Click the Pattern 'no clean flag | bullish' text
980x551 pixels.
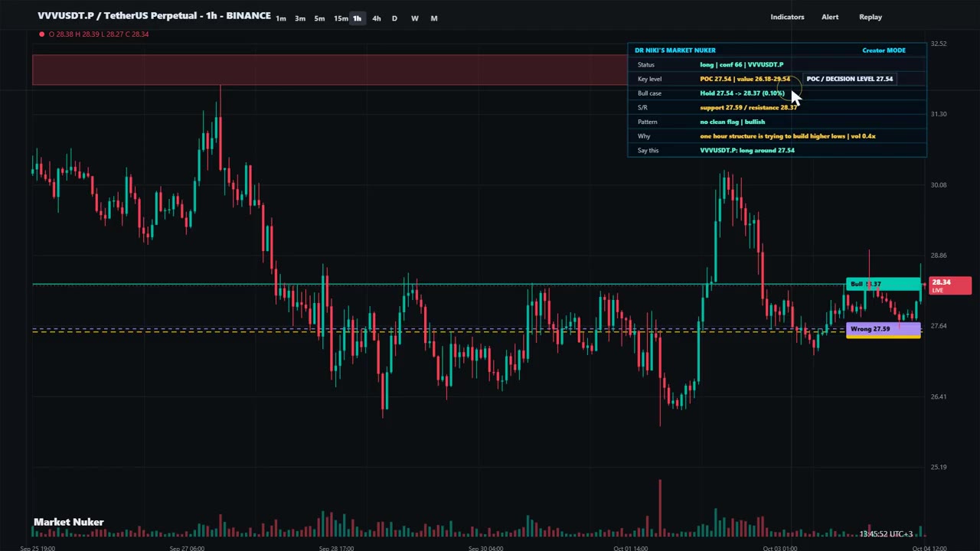tap(732, 122)
